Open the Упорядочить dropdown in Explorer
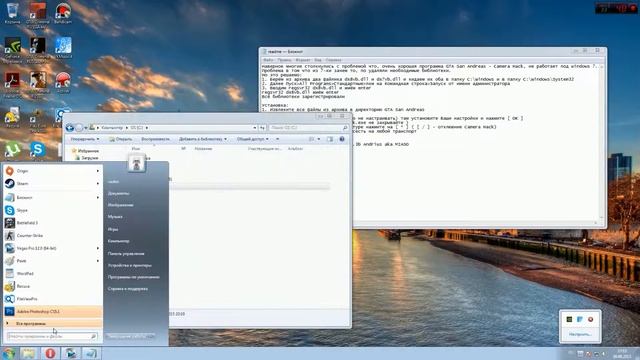This screenshot has height=360, width=640. [x=84, y=139]
